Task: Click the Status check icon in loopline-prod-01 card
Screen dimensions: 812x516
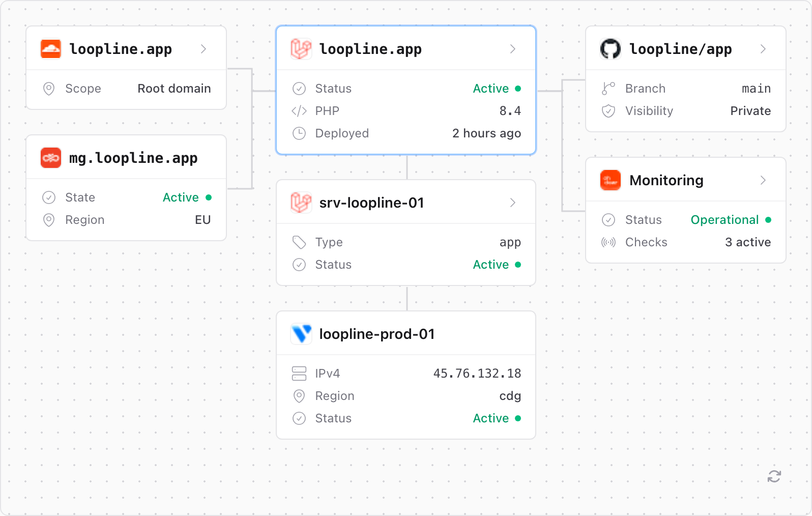Action: coord(299,418)
